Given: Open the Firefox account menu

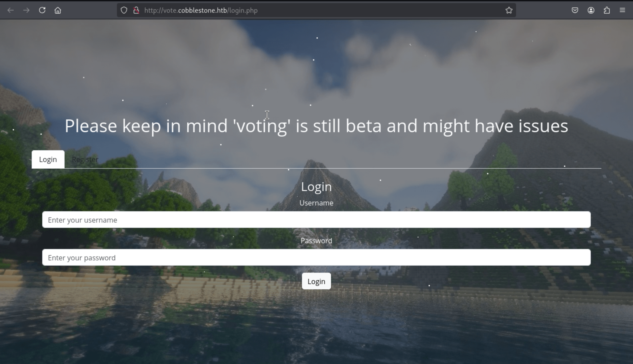Looking at the screenshot, I should coord(591,10).
